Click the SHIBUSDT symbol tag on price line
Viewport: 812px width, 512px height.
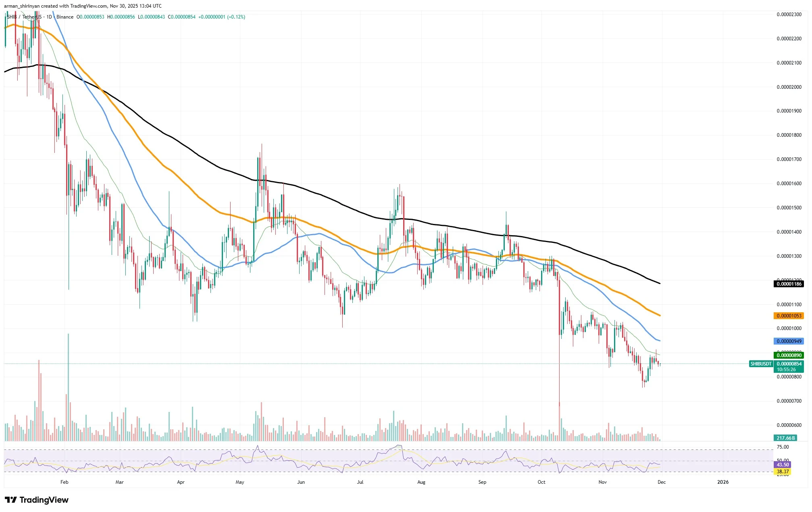pyautogui.click(x=761, y=364)
